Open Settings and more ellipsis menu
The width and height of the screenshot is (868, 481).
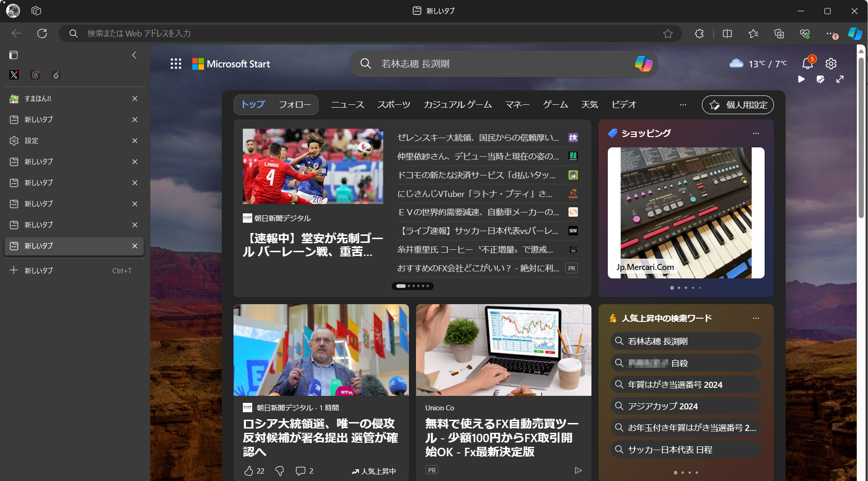831,34
